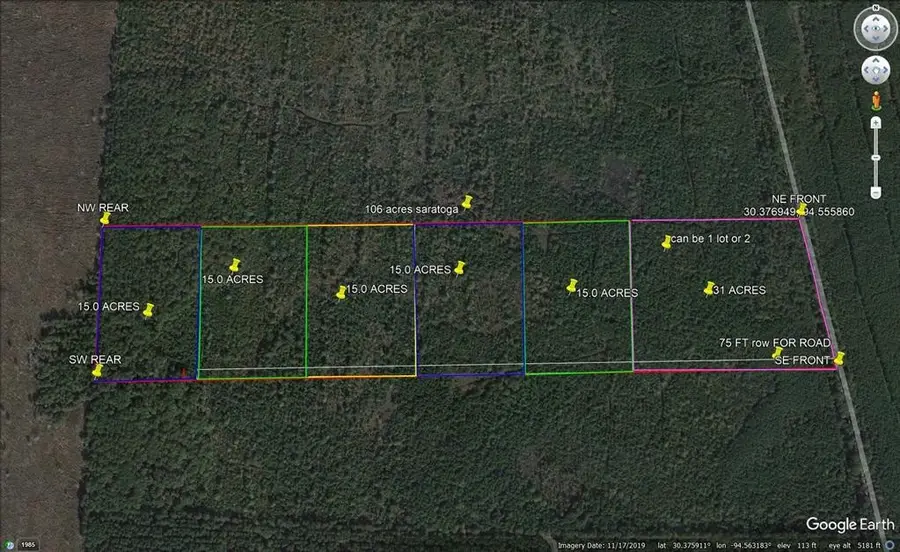Click the latitude readout '30.375911°'
900x552 pixels.
pyautogui.click(x=690, y=546)
